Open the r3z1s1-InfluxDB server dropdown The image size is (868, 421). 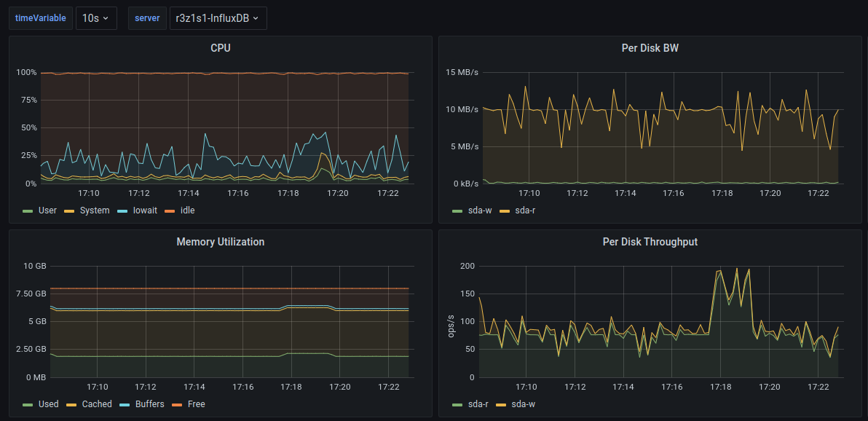tap(217, 18)
